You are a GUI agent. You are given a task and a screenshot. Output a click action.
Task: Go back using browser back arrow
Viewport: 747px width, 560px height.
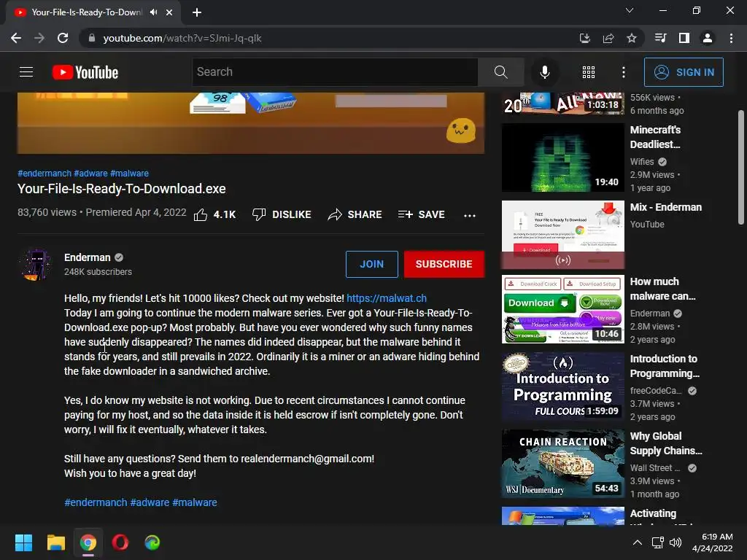point(16,38)
